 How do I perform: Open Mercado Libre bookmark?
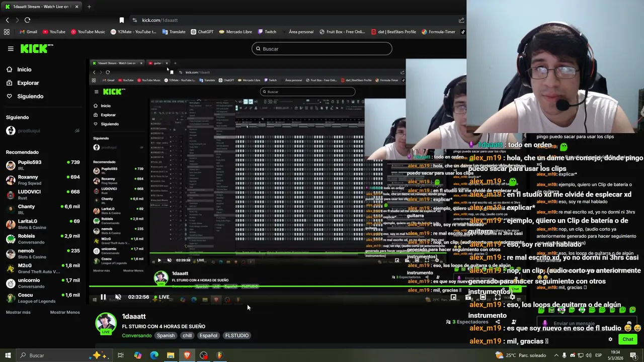[235, 32]
